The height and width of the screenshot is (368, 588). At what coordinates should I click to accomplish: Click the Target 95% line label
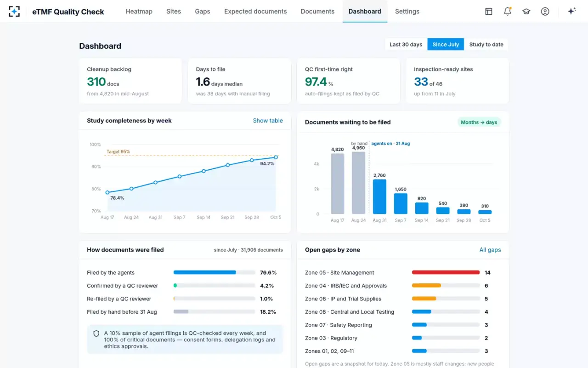(x=119, y=152)
